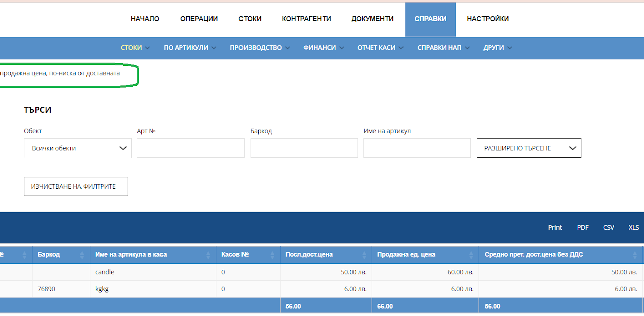644x316 pixels.
Task: Open the КОНТРАГЕНТИ menu item
Action: tap(306, 19)
